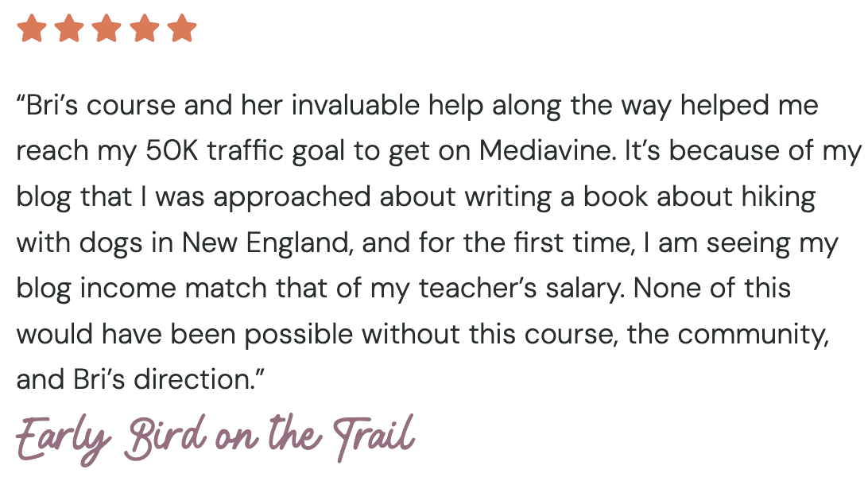The image size is (868, 485).
Task: Click the word Mediavine in the testimonial
Action: click(547, 150)
